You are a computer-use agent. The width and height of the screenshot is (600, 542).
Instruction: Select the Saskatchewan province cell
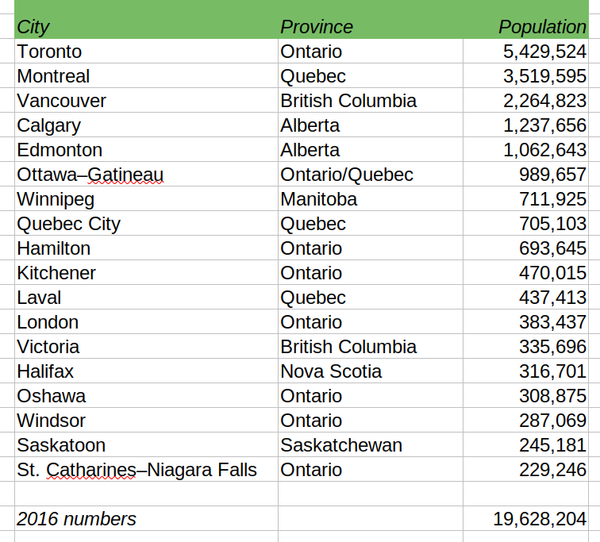(x=371, y=445)
